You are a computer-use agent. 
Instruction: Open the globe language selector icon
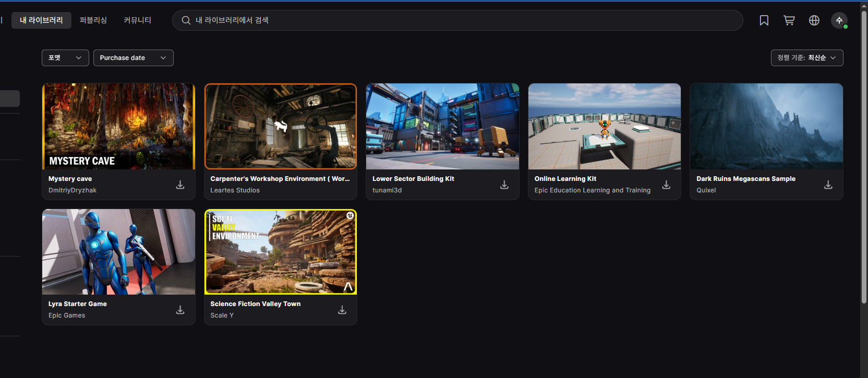pos(814,20)
